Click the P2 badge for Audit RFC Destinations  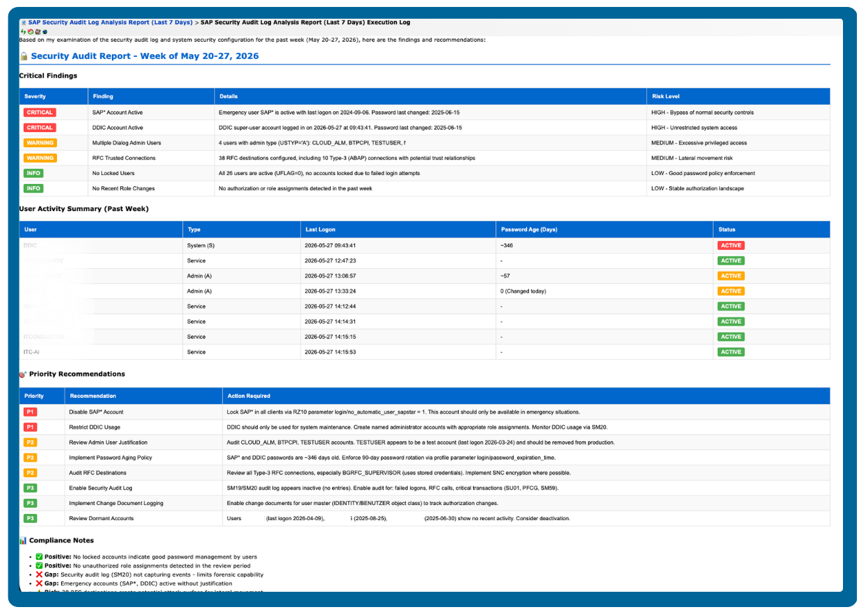tap(30, 473)
